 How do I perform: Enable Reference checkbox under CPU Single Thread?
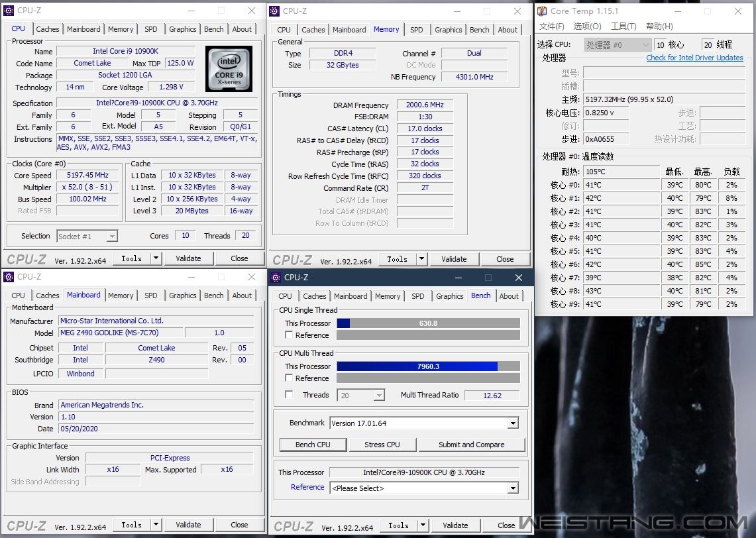[x=289, y=335]
